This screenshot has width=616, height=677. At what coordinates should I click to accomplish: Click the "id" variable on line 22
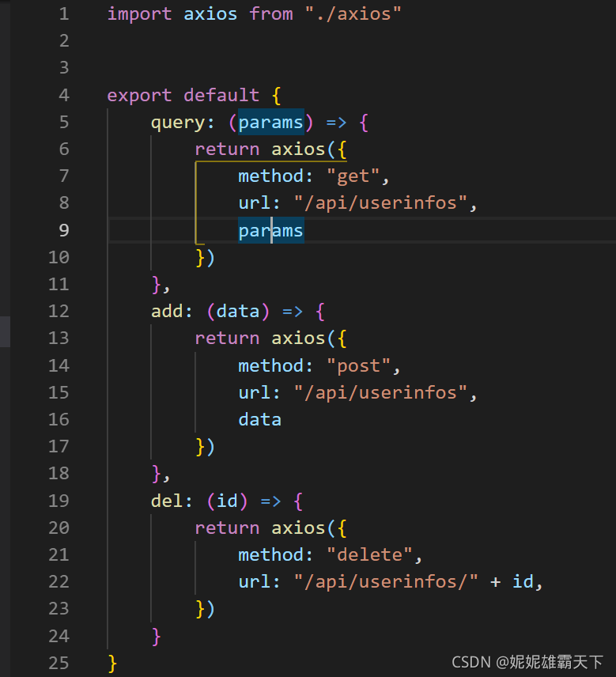[523, 581]
